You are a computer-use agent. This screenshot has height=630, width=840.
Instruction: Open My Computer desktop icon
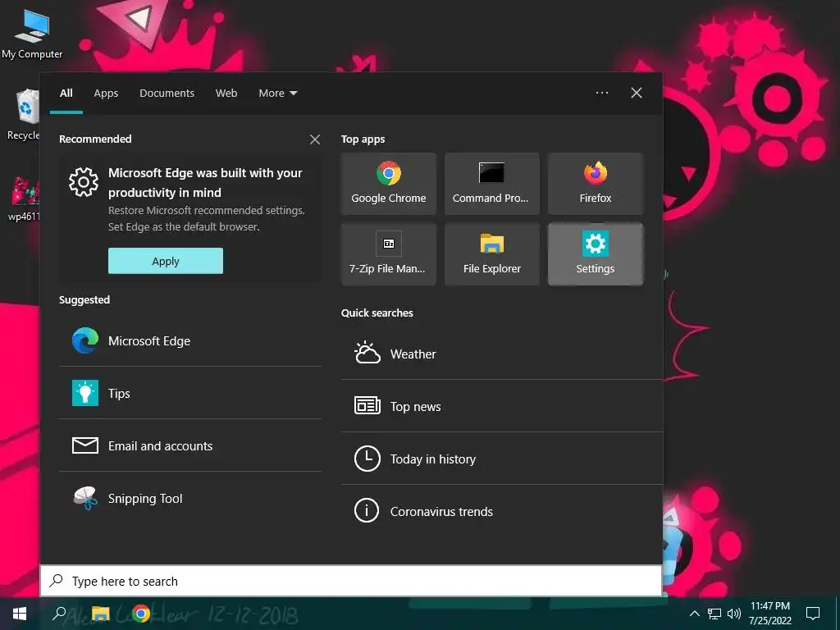(x=32, y=34)
